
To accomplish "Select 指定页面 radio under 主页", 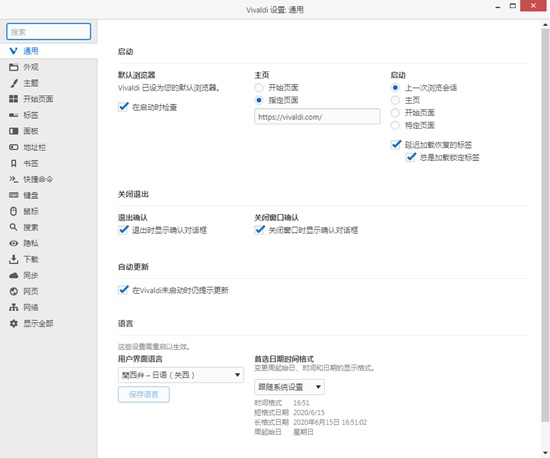I will point(259,100).
